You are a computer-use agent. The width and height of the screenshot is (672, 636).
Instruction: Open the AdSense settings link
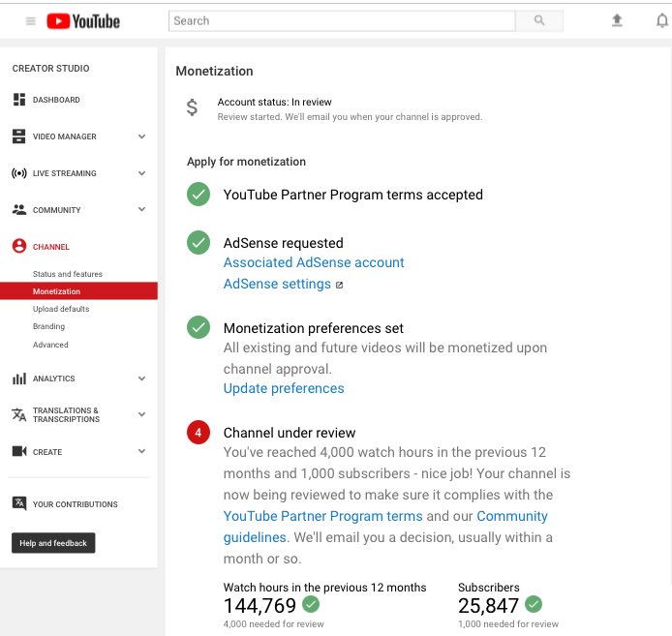tap(277, 284)
